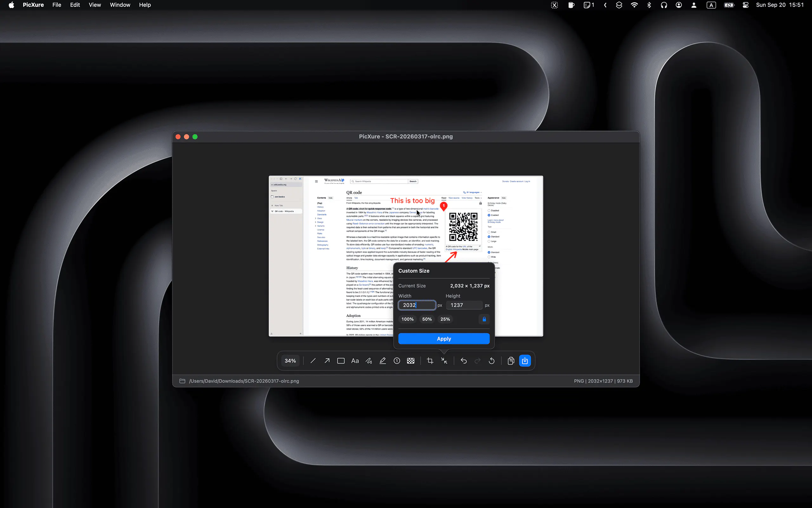Open Bluetooth menu bar icon
Screen dimensions: 812x508
649,5
